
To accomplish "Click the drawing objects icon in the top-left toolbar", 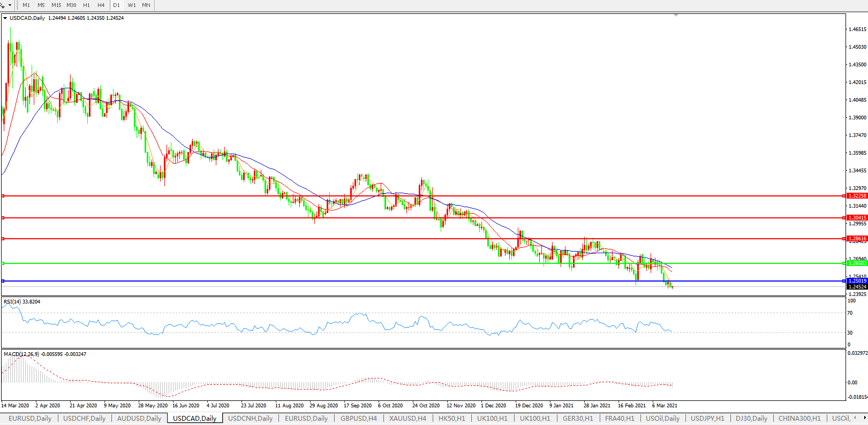I will [x=3, y=5].
